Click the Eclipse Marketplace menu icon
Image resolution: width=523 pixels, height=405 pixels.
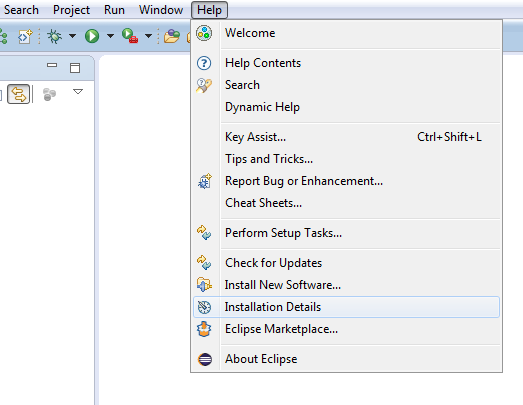(x=204, y=329)
